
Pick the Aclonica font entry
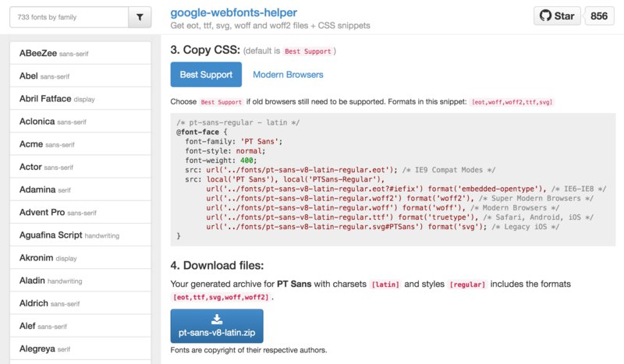[80, 121]
